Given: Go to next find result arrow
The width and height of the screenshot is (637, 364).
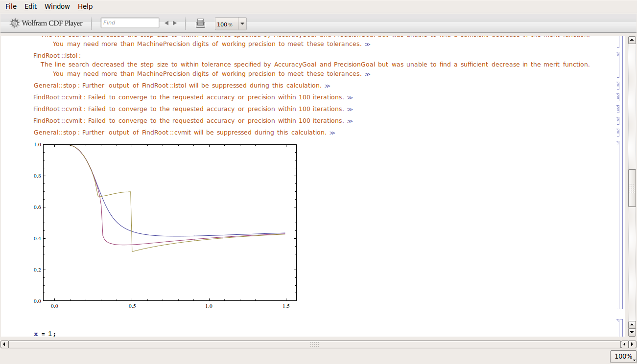Looking at the screenshot, I should tap(175, 23).
